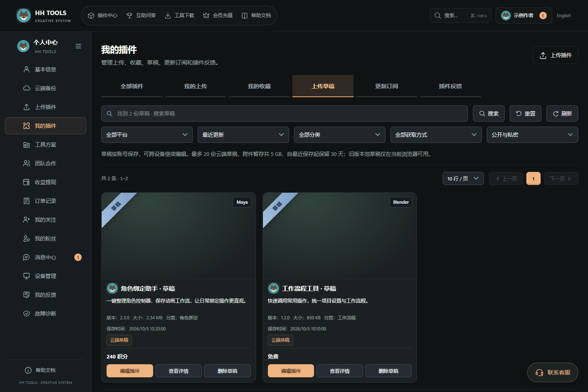This screenshot has height=392, width=588.
Task: Open 消息中心 in the sidebar
Action: click(45, 257)
